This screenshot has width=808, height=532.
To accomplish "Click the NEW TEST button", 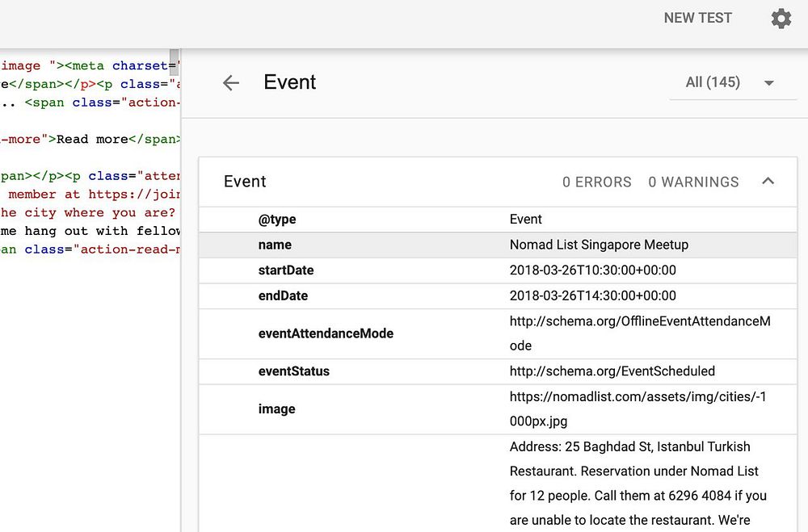I will [x=698, y=18].
